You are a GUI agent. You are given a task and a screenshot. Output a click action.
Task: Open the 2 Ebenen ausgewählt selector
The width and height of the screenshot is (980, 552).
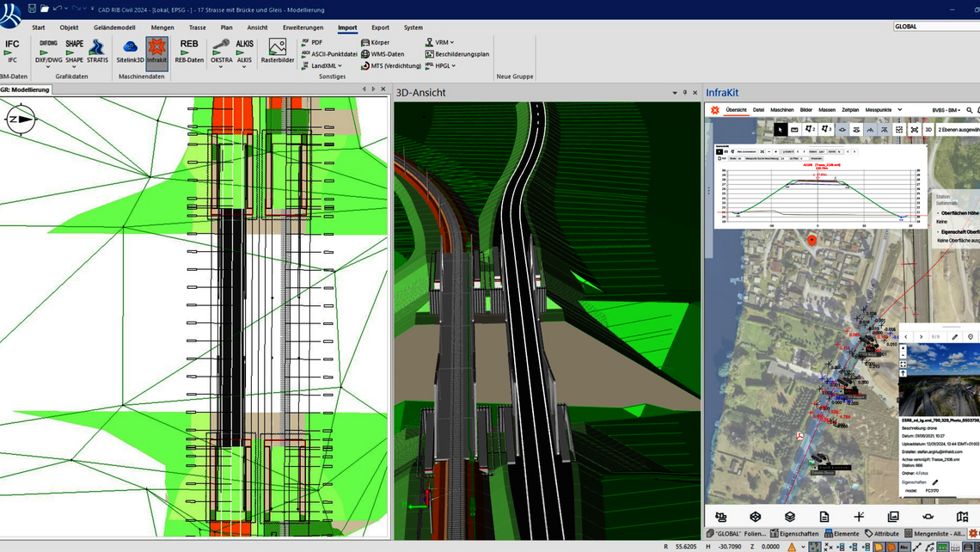click(959, 130)
